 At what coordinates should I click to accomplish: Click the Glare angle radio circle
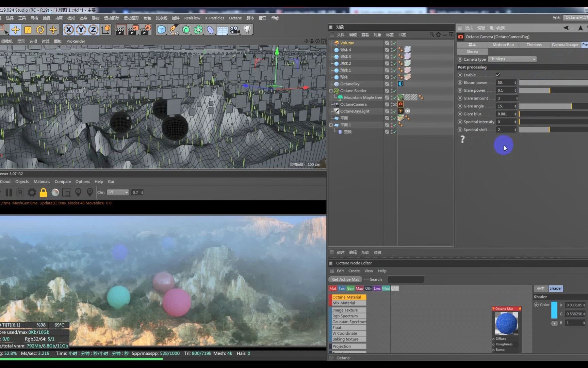pyautogui.click(x=460, y=106)
